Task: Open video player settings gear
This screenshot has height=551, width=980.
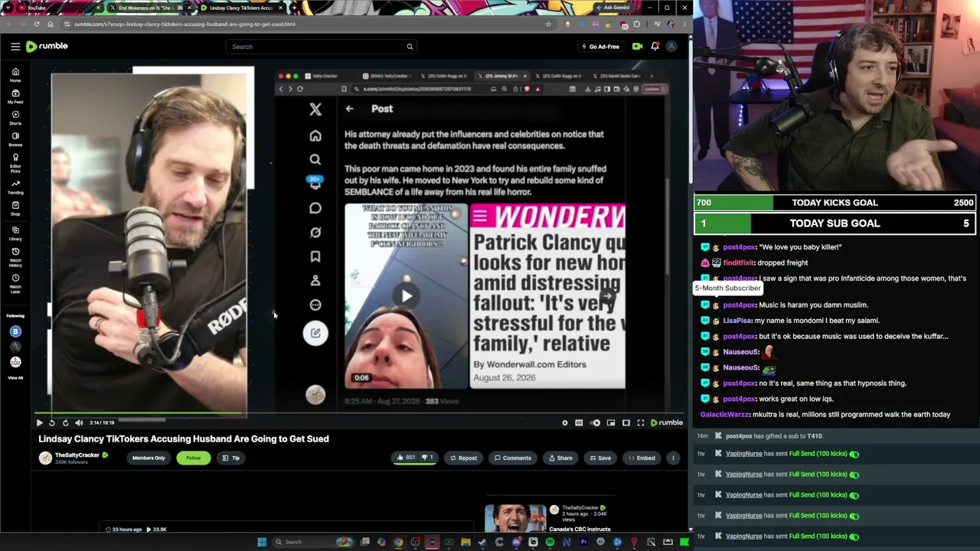Action: (x=565, y=422)
